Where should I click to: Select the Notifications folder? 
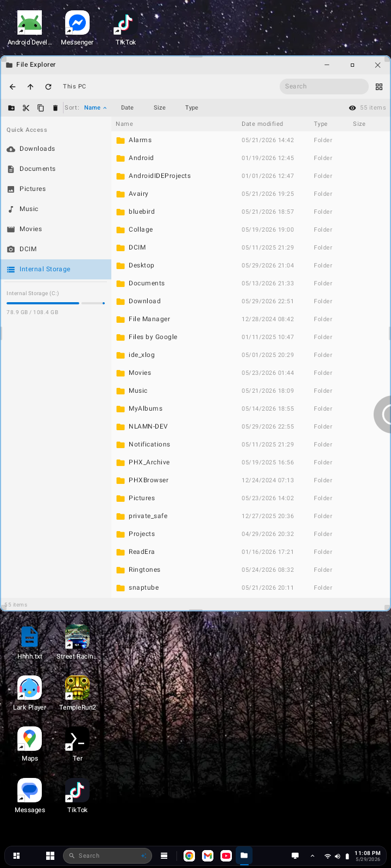pos(251,444)
